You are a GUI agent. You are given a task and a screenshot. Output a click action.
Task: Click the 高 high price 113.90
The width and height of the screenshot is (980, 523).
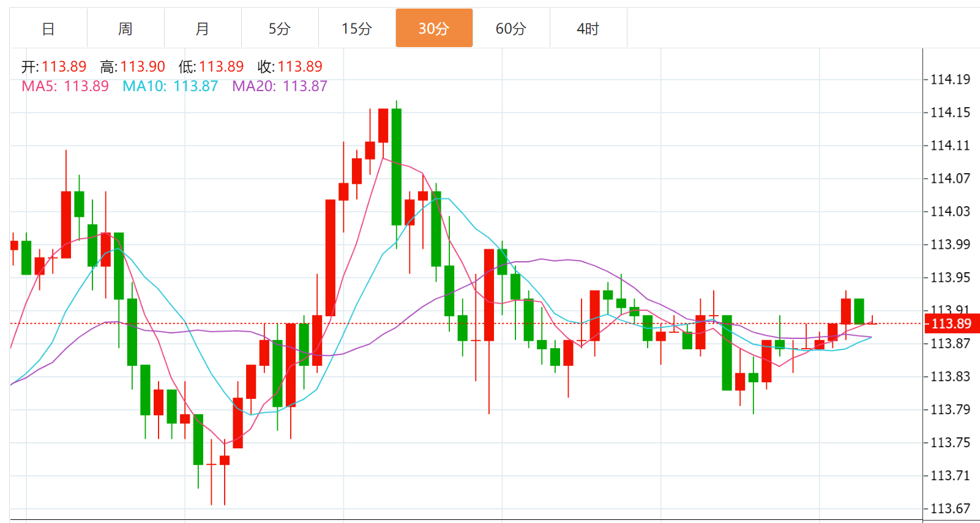coord(142,67)
